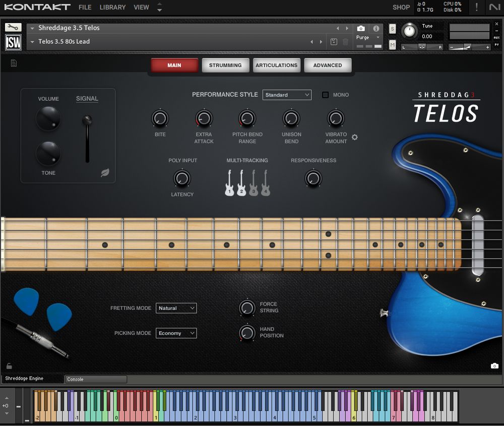Select the previous snapshot arrow
The width and height of the screenshot is (504, 426).
tap(311, 42)
